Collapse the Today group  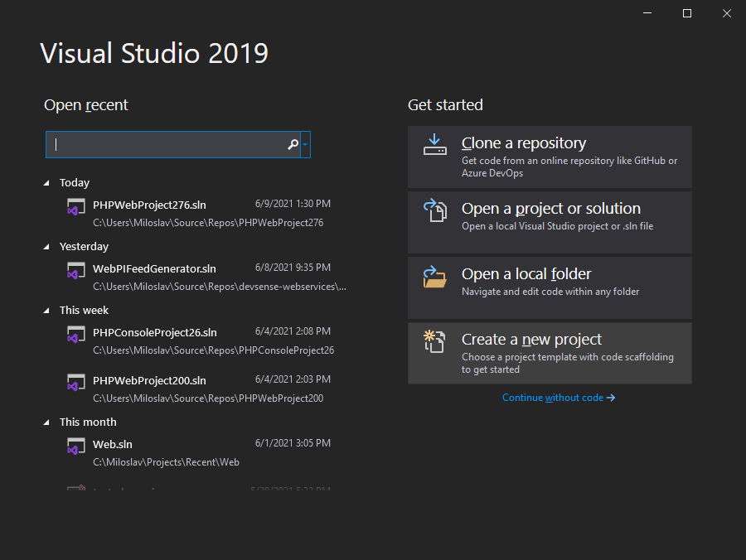[x=46, y=183]
